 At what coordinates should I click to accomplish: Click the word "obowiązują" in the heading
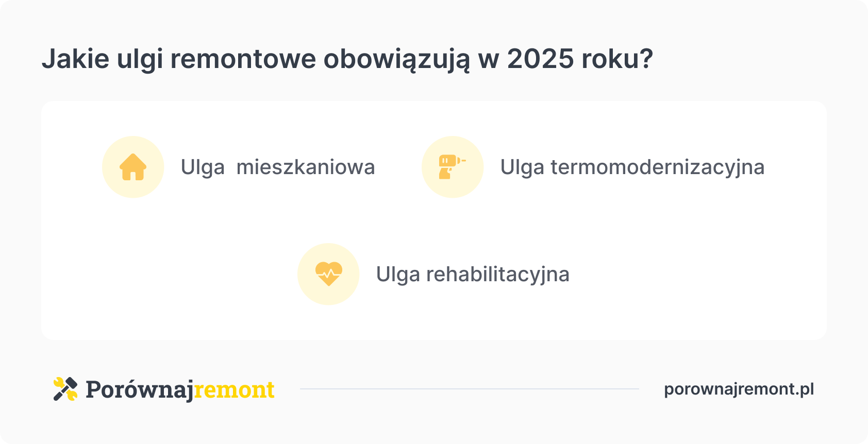tap(396, 59)
